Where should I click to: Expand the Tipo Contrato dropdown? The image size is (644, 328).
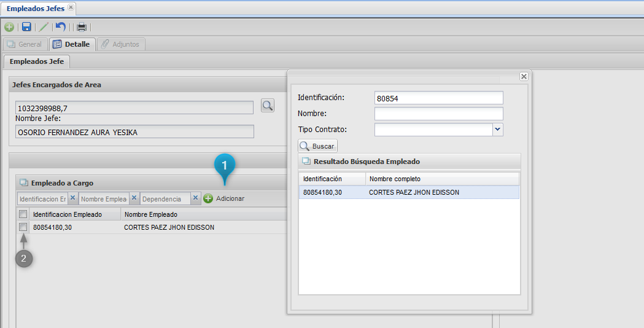[x=497, y=130]
